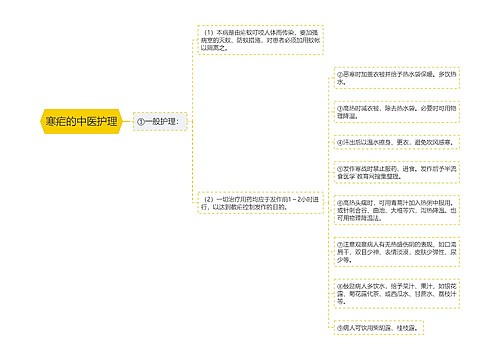Select the root node 寒疟的中医护理

81,121
